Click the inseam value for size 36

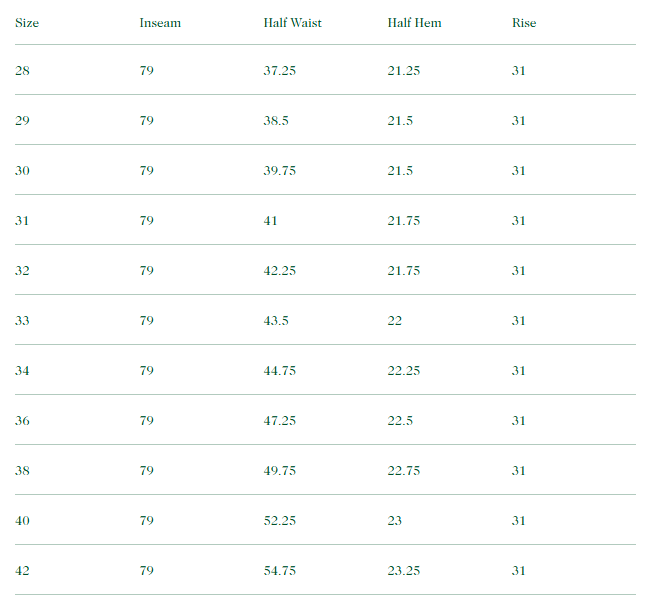[147, 421]
